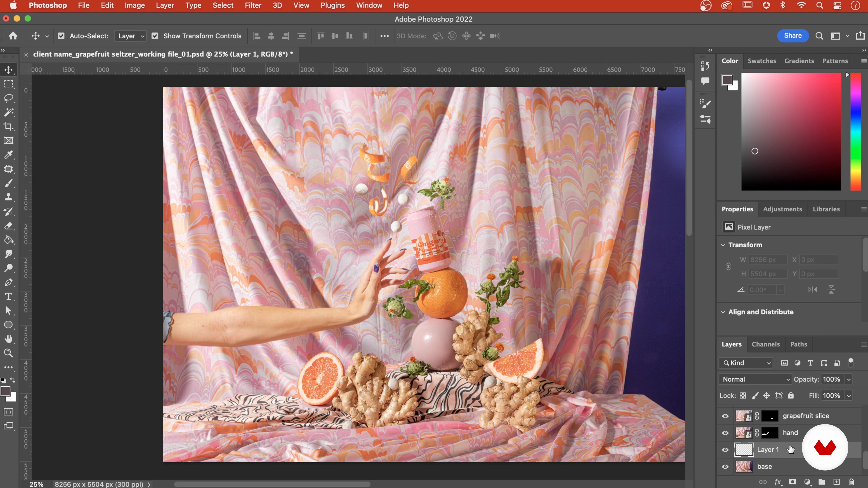Image resolution: width=868 pixels, height=488 pixels.
Task: Toggle the Auto-Select checkbox
Action: click(61, 36)
